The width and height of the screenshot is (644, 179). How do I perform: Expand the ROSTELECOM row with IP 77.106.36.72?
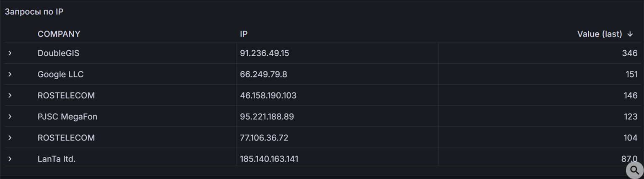point(10,138)
